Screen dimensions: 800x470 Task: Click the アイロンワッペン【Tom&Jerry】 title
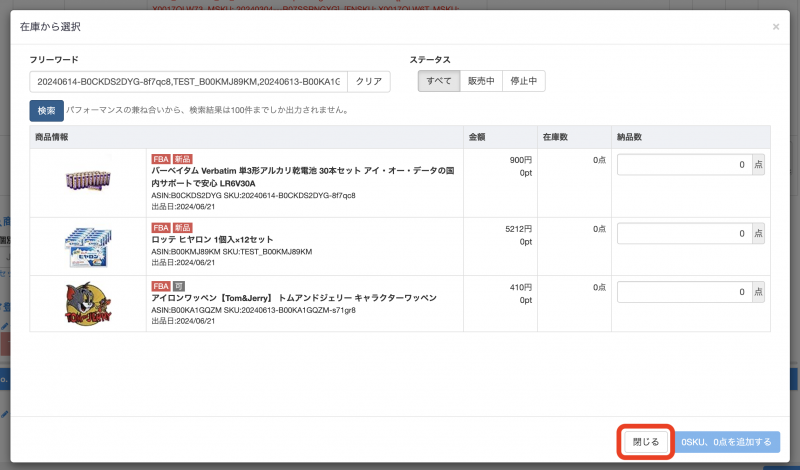(294, 298)
